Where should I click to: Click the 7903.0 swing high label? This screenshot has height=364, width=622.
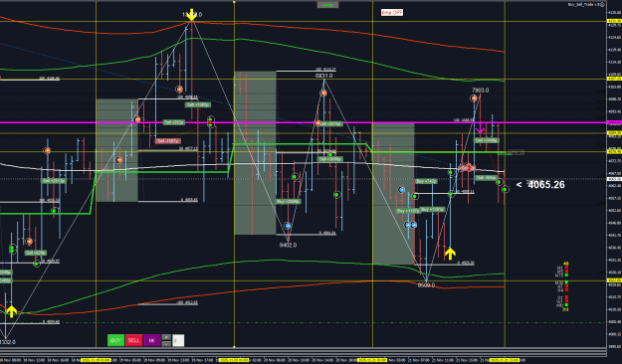click(x=481, y=91)
